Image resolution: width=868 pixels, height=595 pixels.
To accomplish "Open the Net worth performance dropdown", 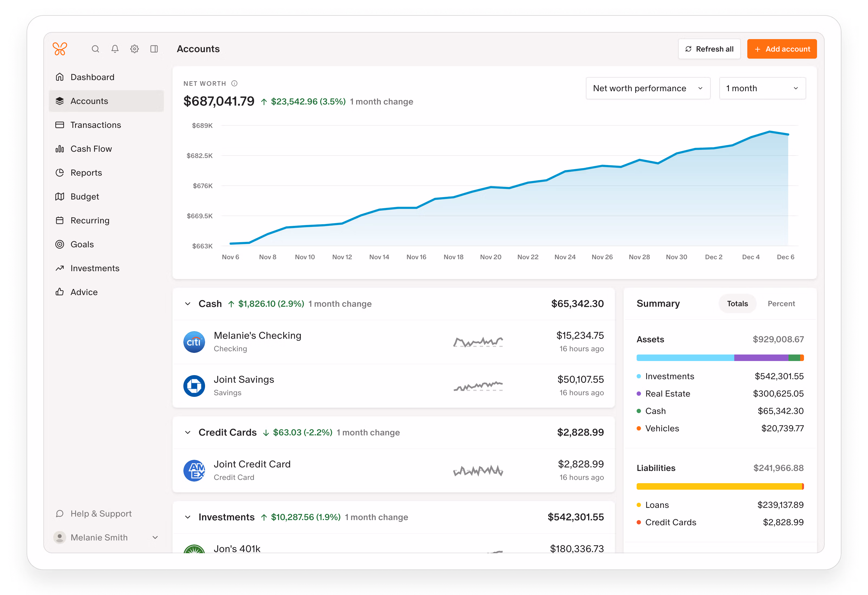I will (x=648, y=88).
